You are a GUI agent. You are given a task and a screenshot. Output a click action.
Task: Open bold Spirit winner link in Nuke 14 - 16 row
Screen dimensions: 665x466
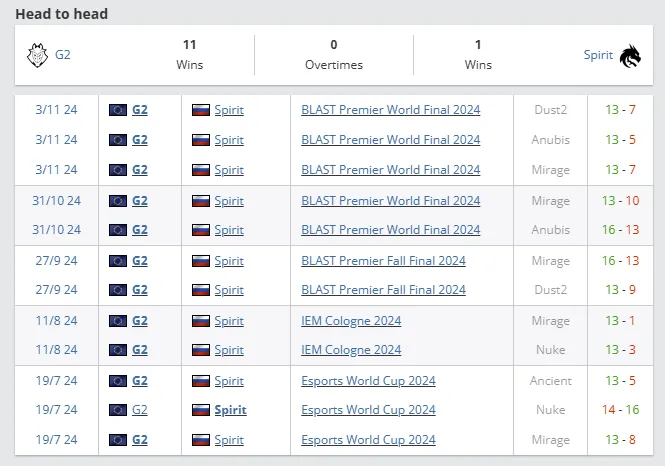coord(230,410)
